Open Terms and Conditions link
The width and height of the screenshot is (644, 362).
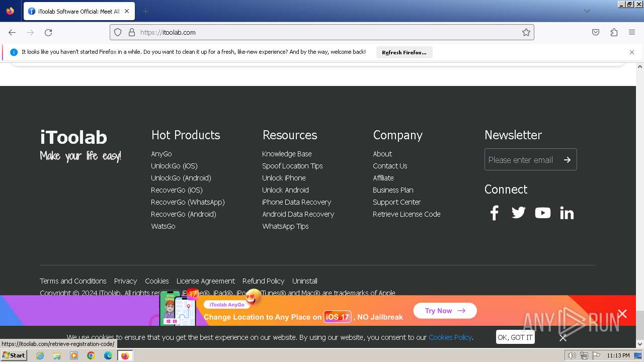click(73, 281)
